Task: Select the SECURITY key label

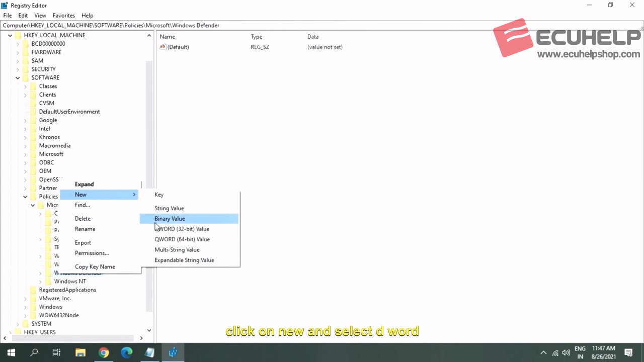Action: click(43, 69)
